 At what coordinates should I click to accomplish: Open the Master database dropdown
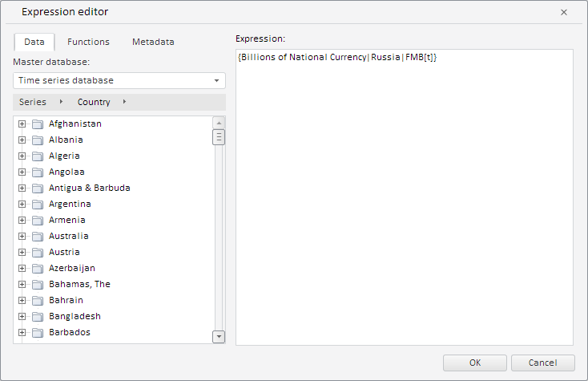pyautogui.click(x=216, y=81)
